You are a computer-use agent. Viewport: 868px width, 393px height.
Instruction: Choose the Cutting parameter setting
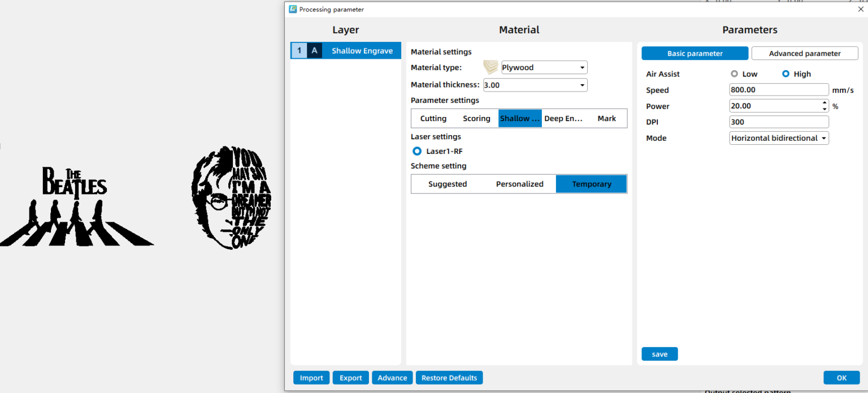[433, 118]
